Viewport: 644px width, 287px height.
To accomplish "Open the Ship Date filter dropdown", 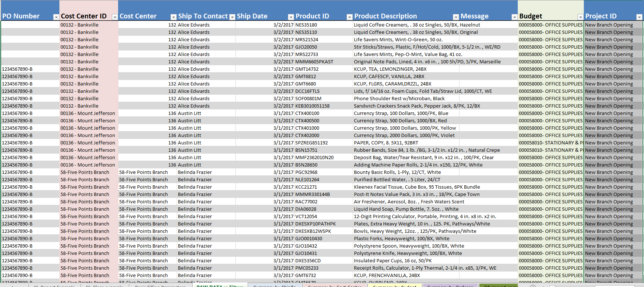I will tap(291, 17).
